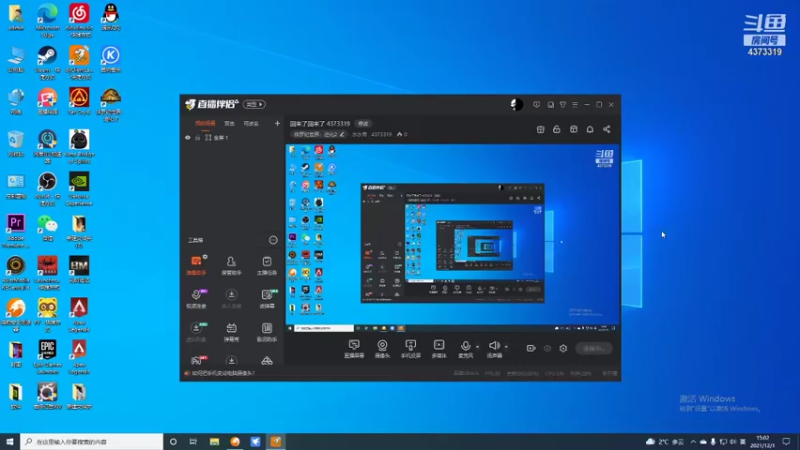Open the QQ penguin desktop icon
Viewport: 800px width, 450px height.
tap(110, 17)
